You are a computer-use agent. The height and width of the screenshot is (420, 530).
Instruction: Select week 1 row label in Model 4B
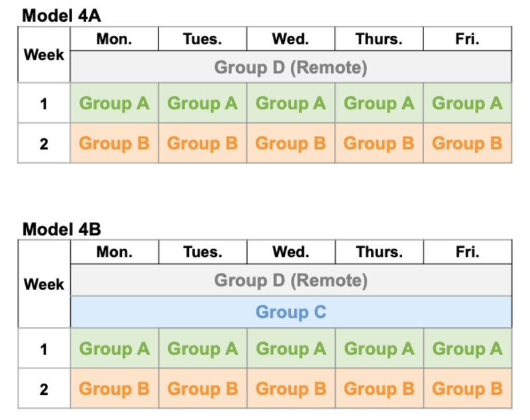pyautogui.click(x=44, y=348)
